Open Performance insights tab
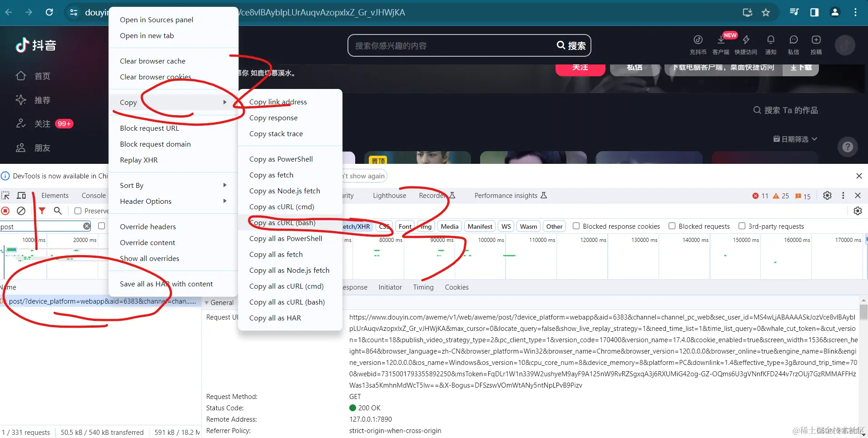Viewport: 868px width, 438px height. tap(511, 195)
